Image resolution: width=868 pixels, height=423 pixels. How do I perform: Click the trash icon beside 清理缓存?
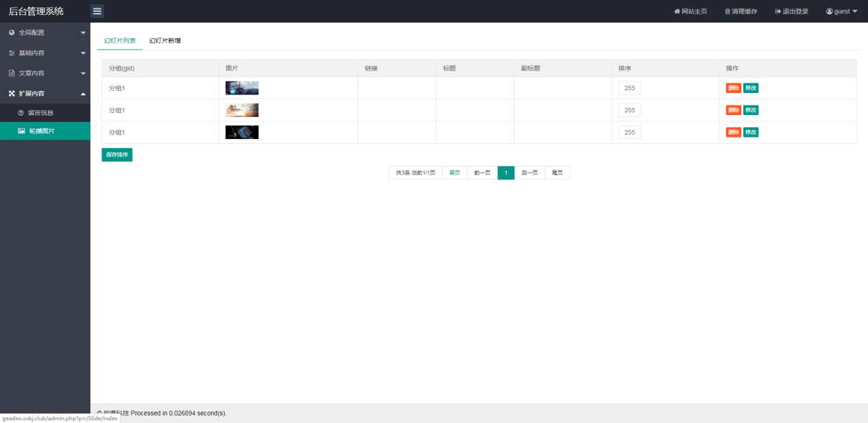click(728, 12)
